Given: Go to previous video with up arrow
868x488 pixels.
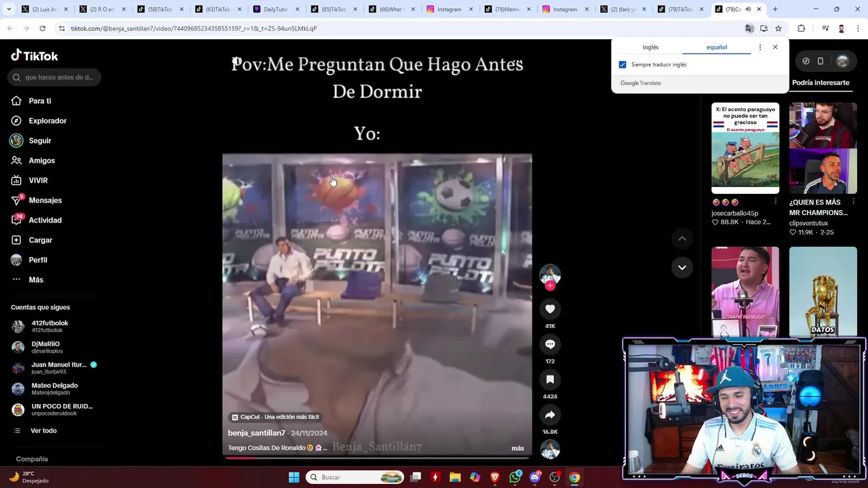Looking at the screenshot, I should [682, 239].
